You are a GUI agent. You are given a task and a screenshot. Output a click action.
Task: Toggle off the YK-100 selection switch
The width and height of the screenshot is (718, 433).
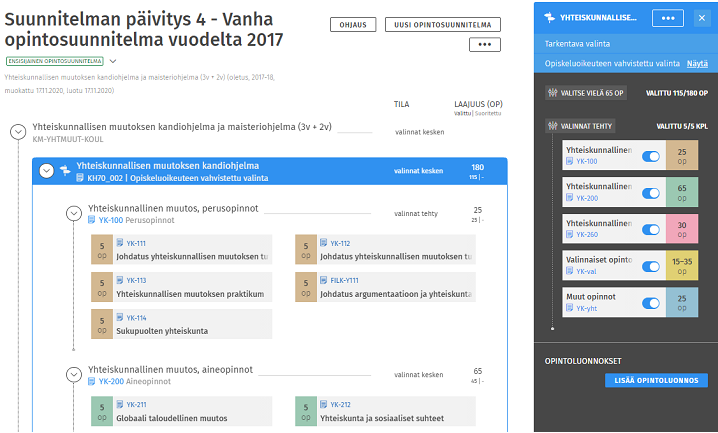(650, 156)
